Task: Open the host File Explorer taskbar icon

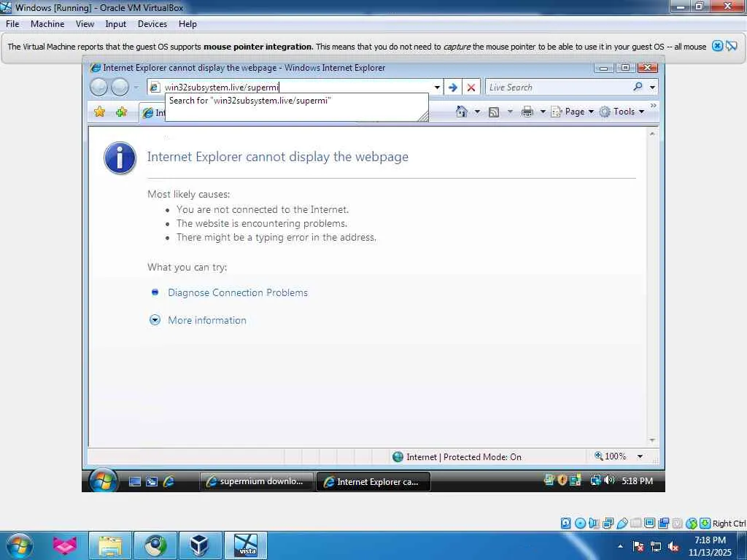Action: coord(111,546)
